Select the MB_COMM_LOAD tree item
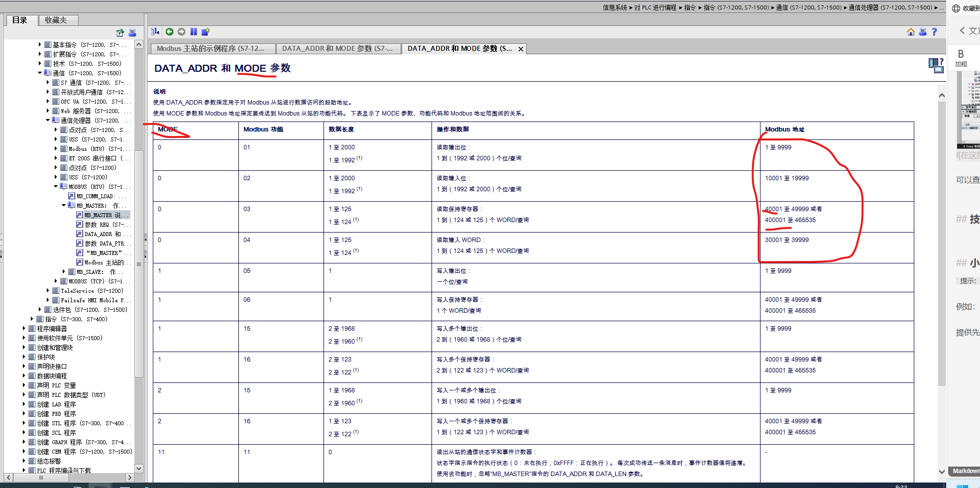This screenshot has height=488, width=980. (x=98, y=196)
